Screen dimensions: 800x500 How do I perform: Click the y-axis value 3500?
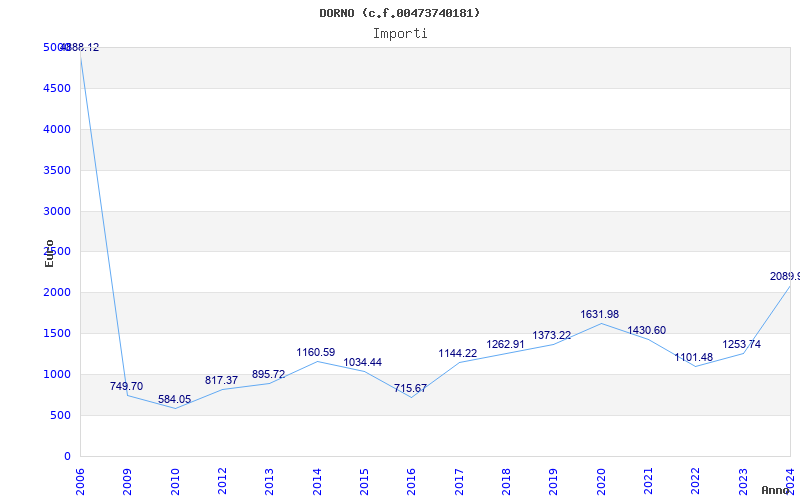point(57,170)
